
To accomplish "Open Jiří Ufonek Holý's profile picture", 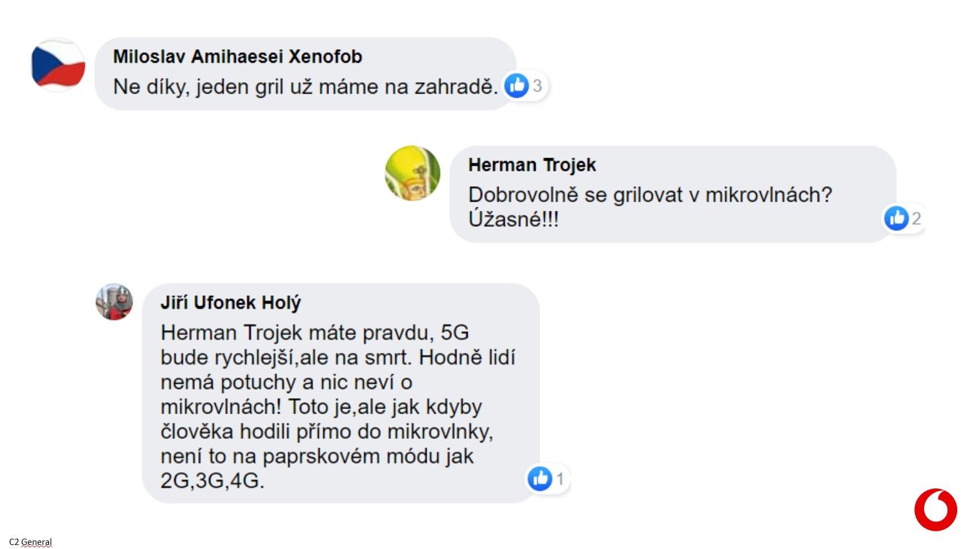I will point(114,302).
